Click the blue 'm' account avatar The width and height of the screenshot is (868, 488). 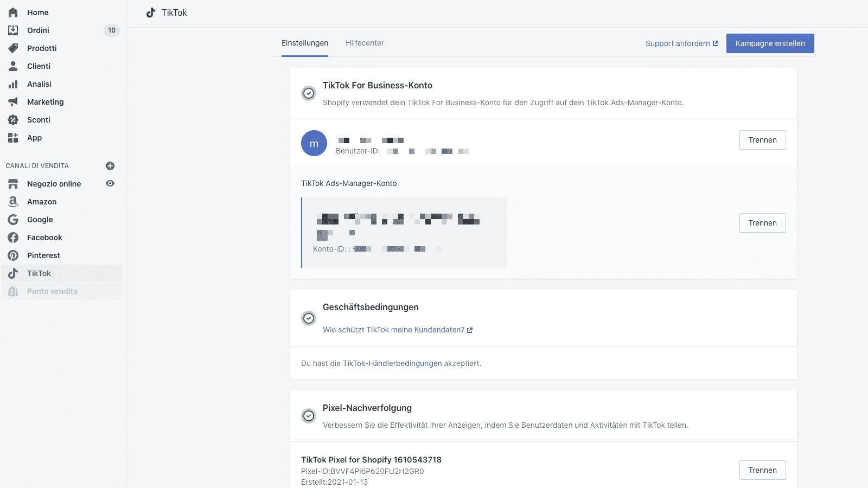(314, 143)
